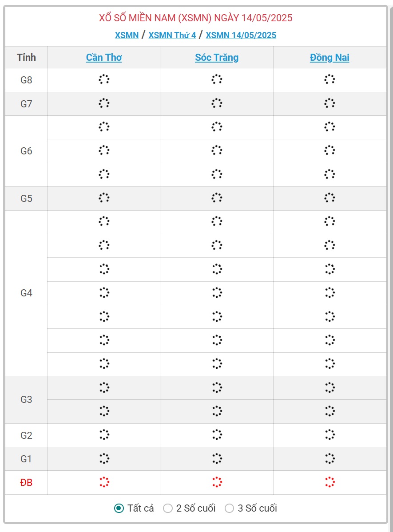Click the ĐB special prize row label
The image size is (393, 532).
[26, 482]
